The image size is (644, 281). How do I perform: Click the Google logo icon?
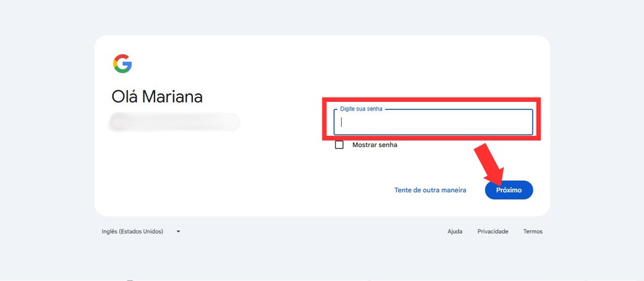[122, 63]
